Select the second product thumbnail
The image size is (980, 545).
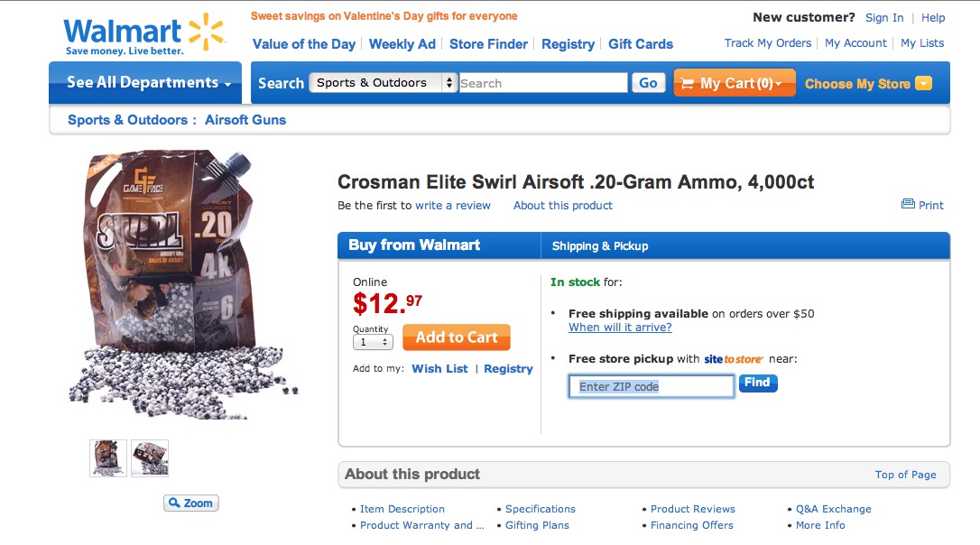pyautogui.click(x=150, y=458)
